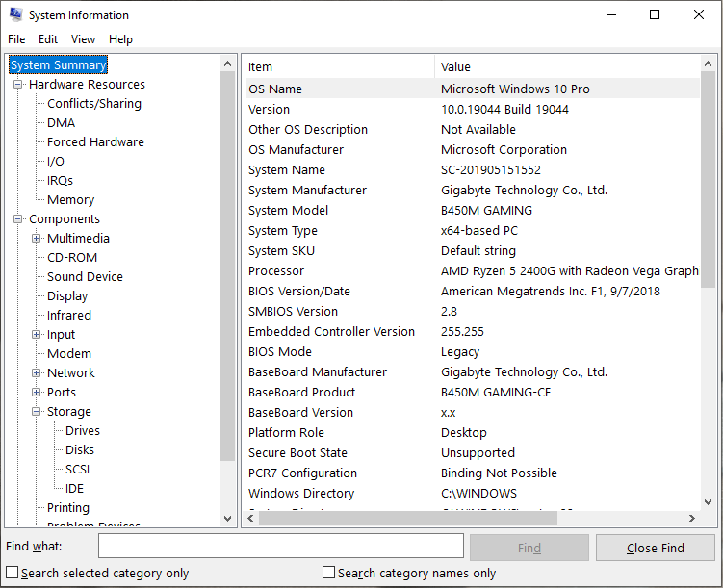
Task: Select I/O tree item
Action: point(55,162)
